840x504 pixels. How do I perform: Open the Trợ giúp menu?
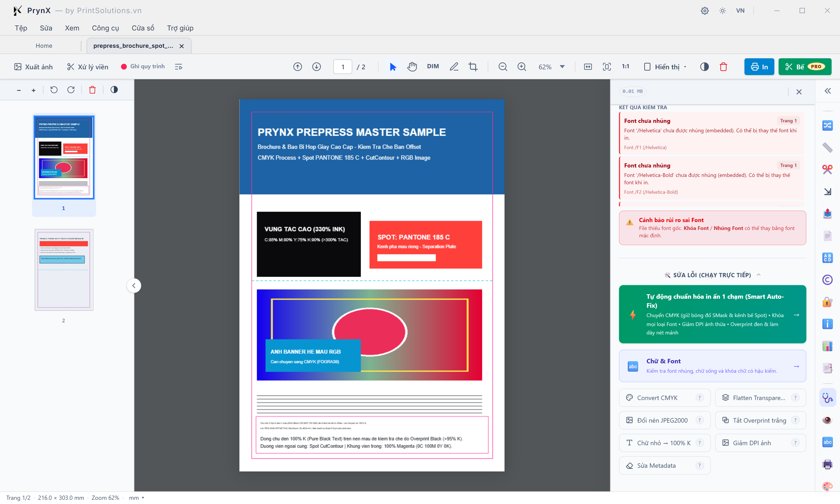[180, 28]
